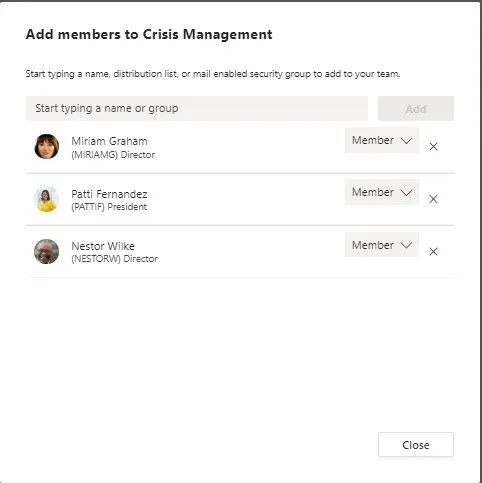
Task: Select the name Miriam Graham
Action: tap(109, 141)
